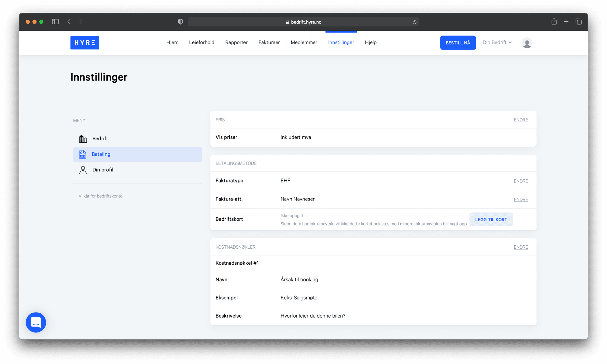Click ENDRE for Faktura-att.
Viewport: 607px width, 364px height.
tap(521, 199)
